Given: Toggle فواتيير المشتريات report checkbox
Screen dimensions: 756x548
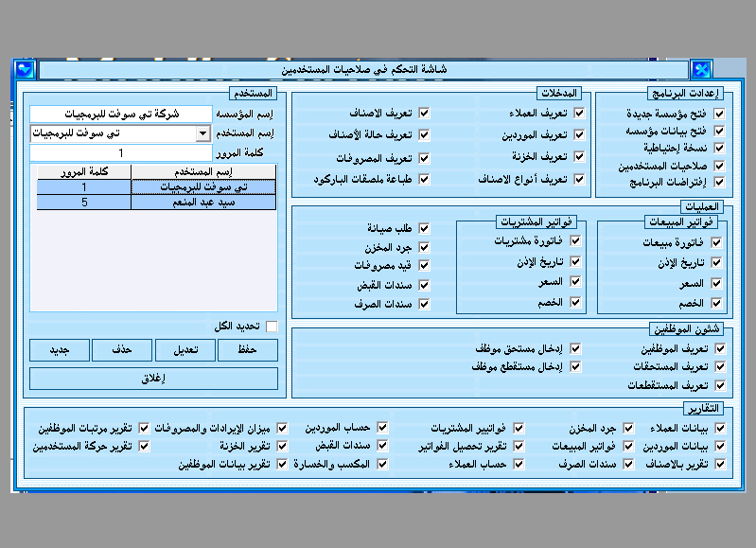Looking at the screenshot, I should (519, 428).
